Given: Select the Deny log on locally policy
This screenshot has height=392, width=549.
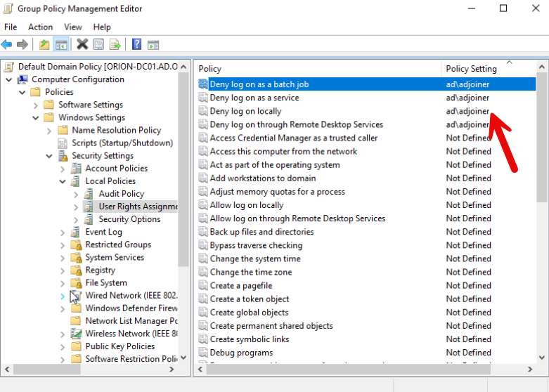Looking at the screenshot, I should [x=245, y=111].
